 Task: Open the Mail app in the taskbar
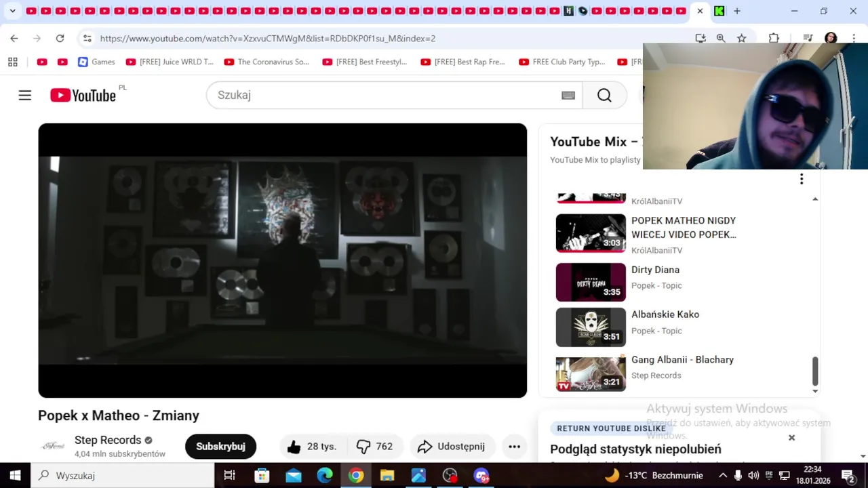point(293,476)
